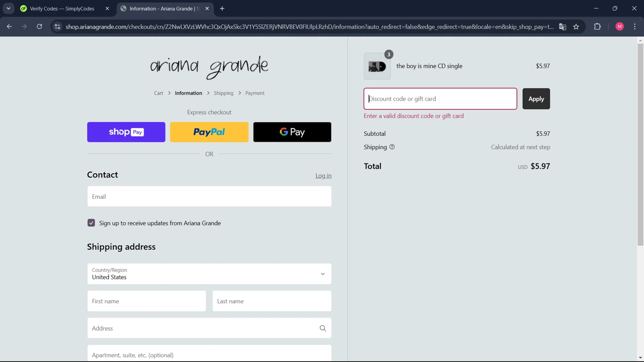The image size is (644, 362).
Task: Close the Information Ariana Grande tab
Action: (207, 9)
